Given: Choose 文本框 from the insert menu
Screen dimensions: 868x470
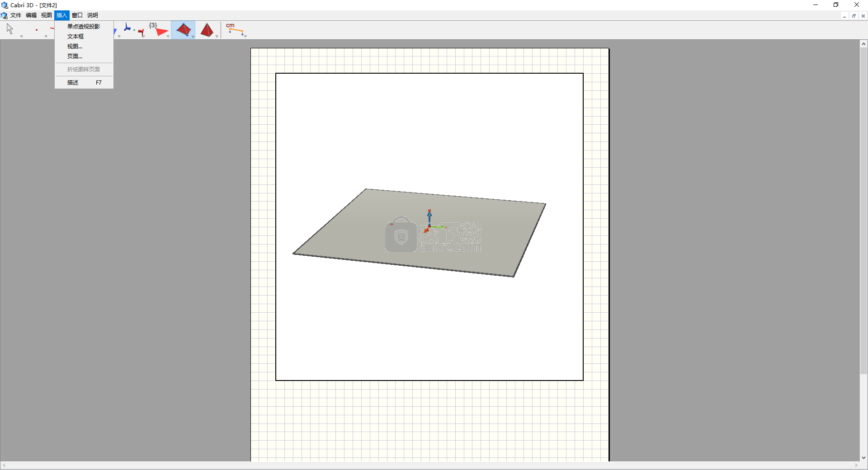Looking at the screenshot, I should [84, 36].
